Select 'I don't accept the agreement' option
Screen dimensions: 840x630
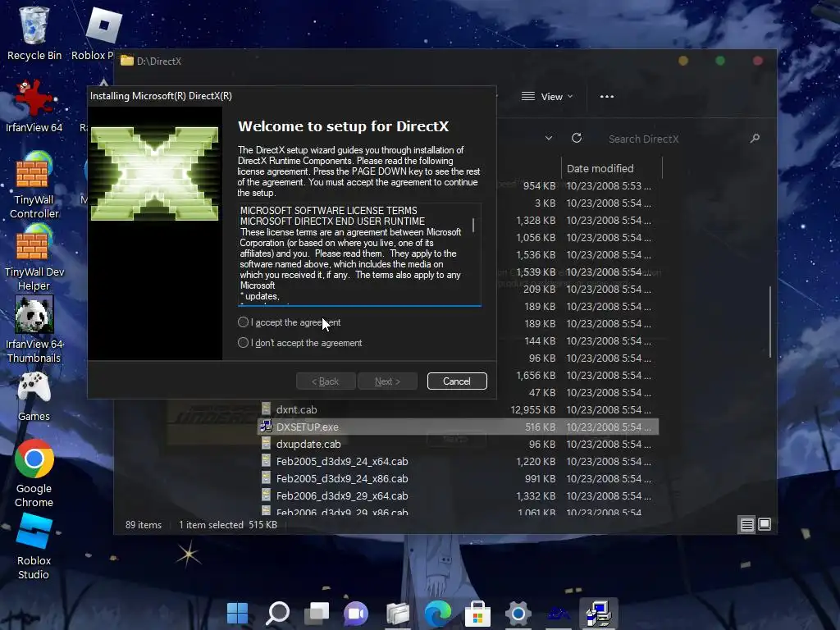tap(243, 342)
